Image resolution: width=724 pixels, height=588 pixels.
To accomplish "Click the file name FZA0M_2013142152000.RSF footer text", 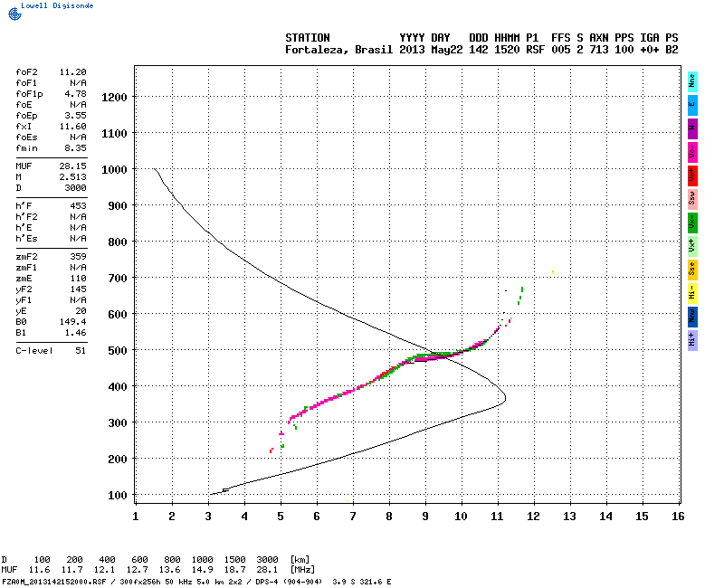I will [54, 582].
